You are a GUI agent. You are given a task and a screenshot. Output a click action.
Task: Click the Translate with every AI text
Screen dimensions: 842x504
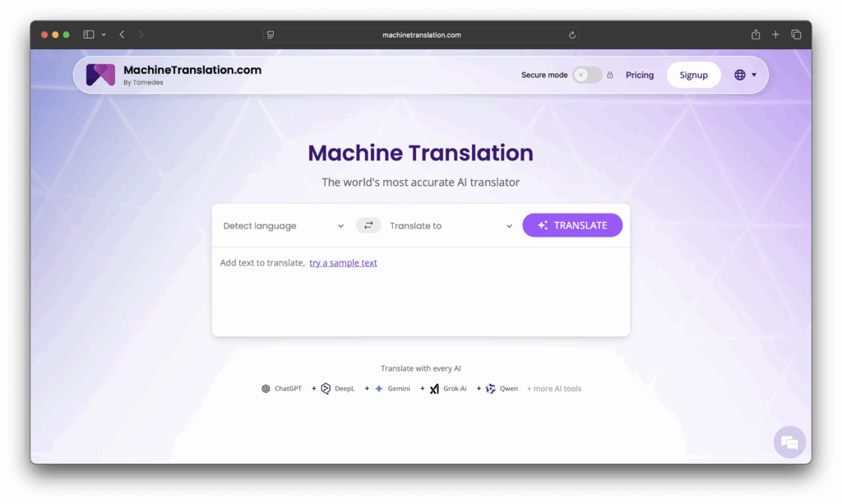coord(420,368)
